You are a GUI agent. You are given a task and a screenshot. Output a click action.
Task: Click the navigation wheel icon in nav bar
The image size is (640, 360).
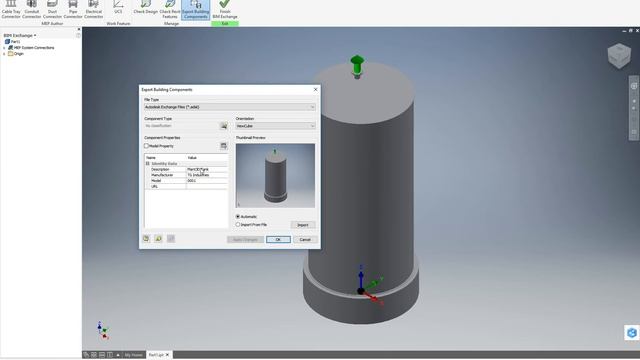tap(634, 86)
